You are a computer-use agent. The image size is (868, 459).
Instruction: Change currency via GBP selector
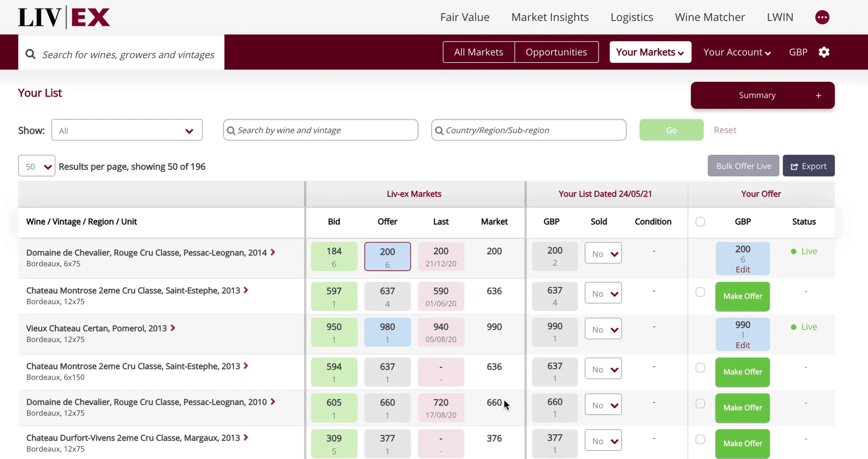(798, 52)
